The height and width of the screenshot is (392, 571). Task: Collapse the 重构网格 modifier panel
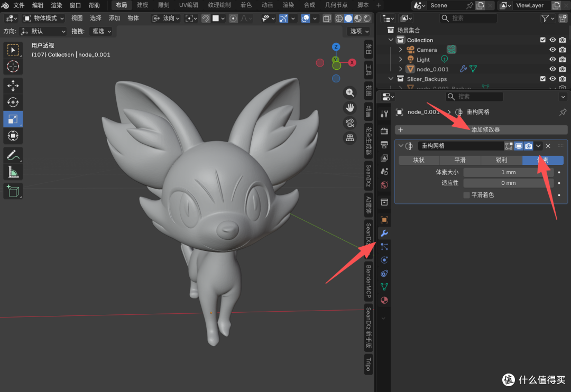[x=401, y=146]
